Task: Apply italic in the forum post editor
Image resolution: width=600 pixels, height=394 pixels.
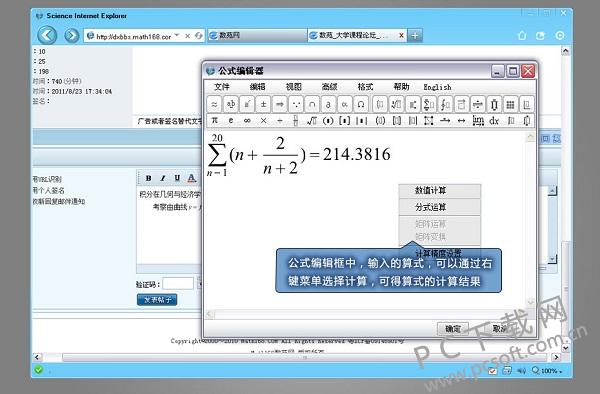Action: (163, 178)
